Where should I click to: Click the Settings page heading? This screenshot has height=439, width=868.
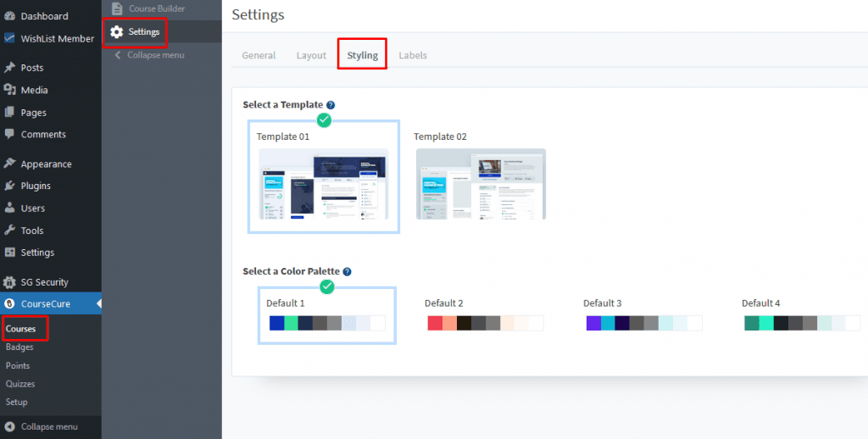(258, 15)
